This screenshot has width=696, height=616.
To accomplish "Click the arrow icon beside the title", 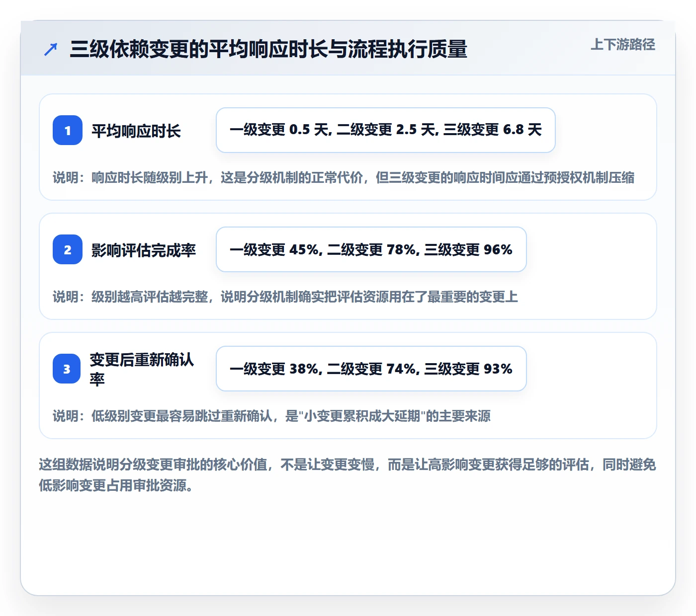I will click(51, 49).
